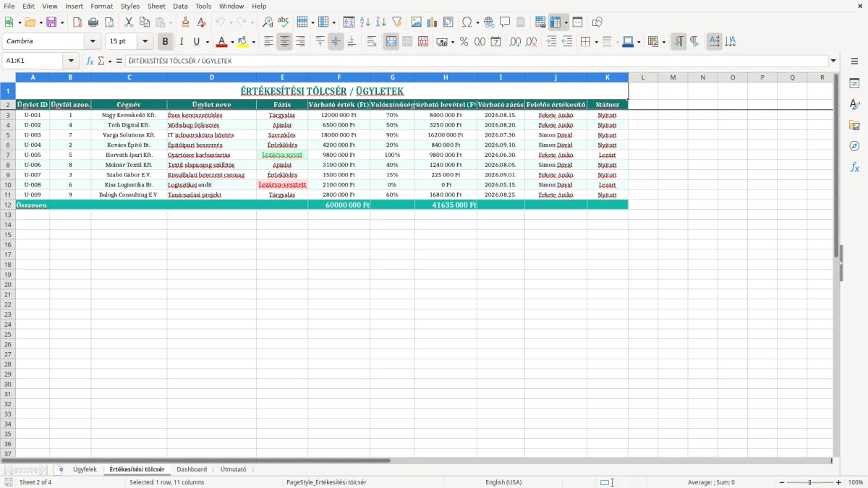Toggle Wrap Text
The width and height of the screenshot is (868, 488).
click(372, 42)
